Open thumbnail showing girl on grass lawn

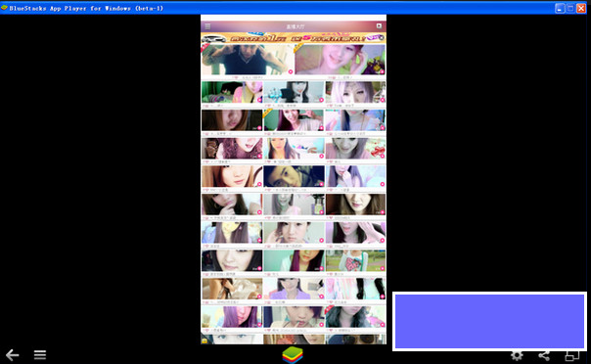click(355, 260)
